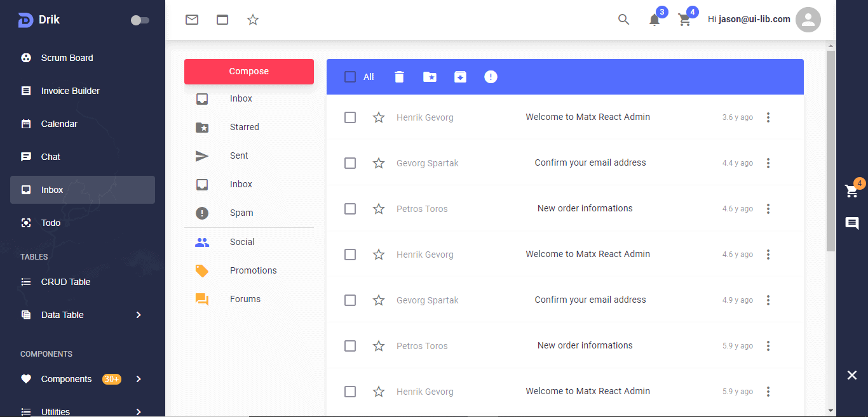
Task: Expand the Components menu section
Action: [x=139, y=379]
